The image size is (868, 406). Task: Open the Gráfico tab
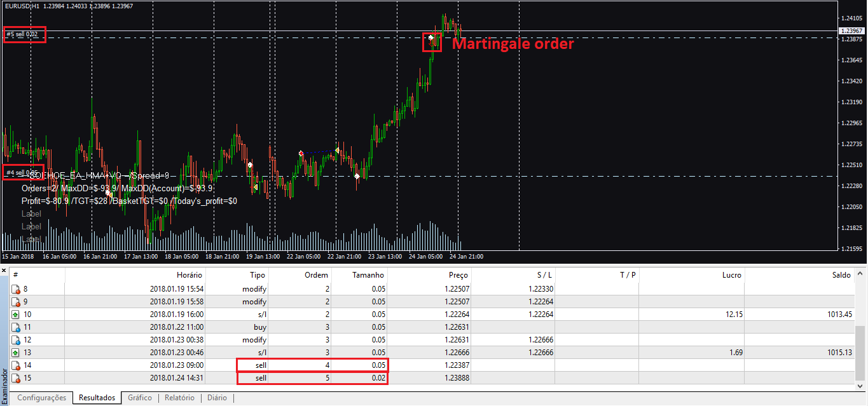tap(139, 398)
